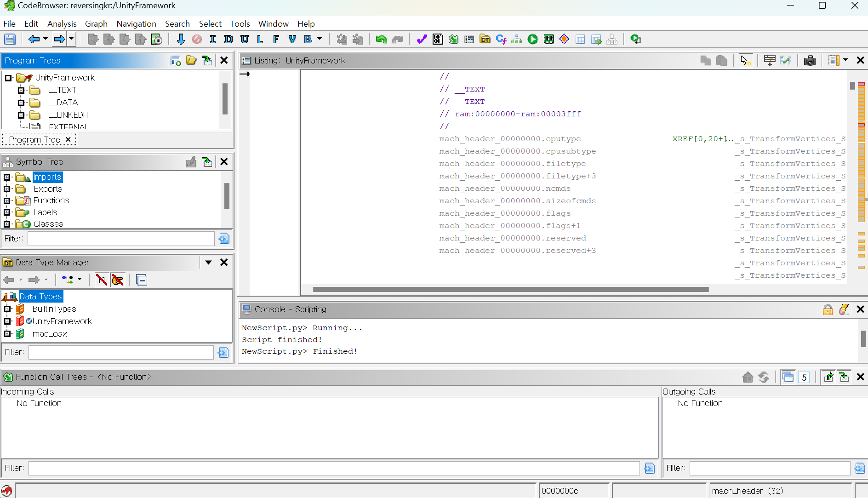The image size is (868, 498).
Task: Click the Console vertical scrollbar
Action: pos(863,339)
